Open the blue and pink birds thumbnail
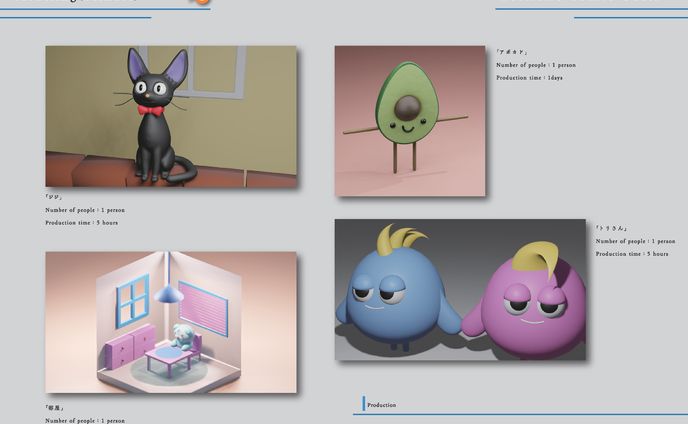The width and height of the screenshot is (688, 424). point(460,290)
